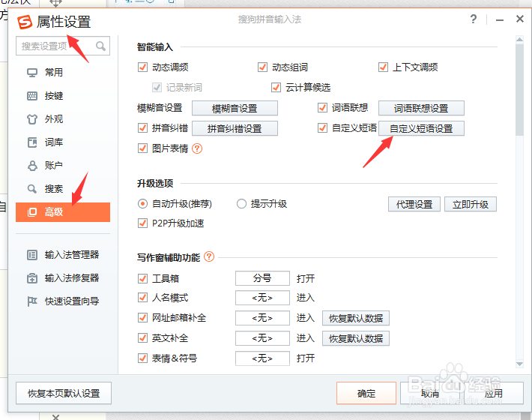This screenshot has height=420, width=532.
Task: Click the help icon next to 写作窗辅助功能
Action: tap(209, 256)
